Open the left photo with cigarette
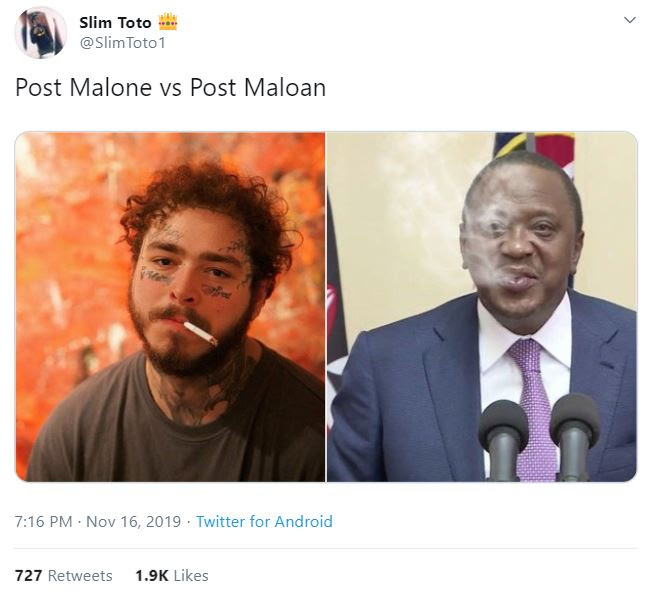Image resolution: width=654 pixels, height=592 pixels. tap(170, 307)
